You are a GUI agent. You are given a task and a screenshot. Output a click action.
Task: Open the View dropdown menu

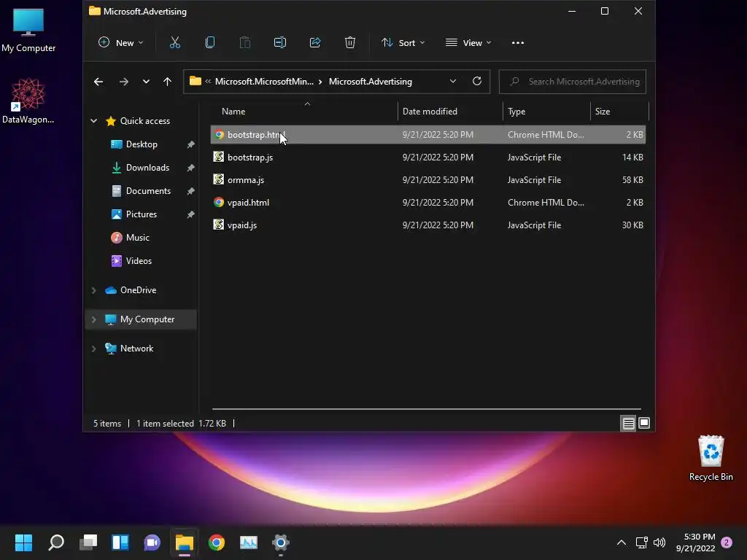click(468, 43)
